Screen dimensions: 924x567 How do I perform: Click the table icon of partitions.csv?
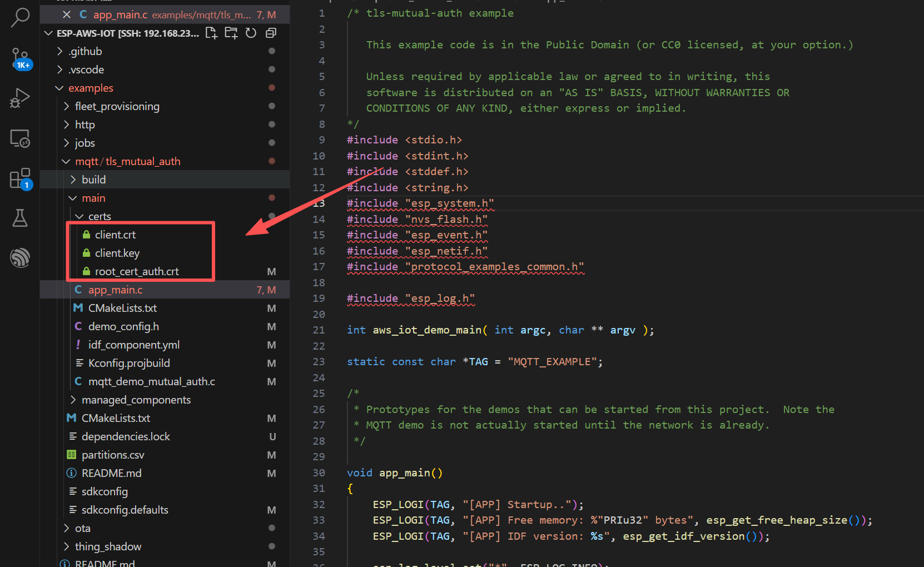[71, 455]
